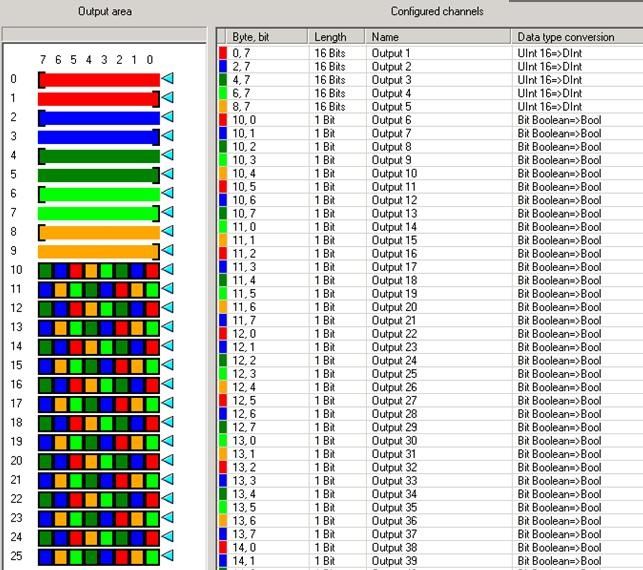
Task: Select the Output 34 channel name
Action: [394, 494]
